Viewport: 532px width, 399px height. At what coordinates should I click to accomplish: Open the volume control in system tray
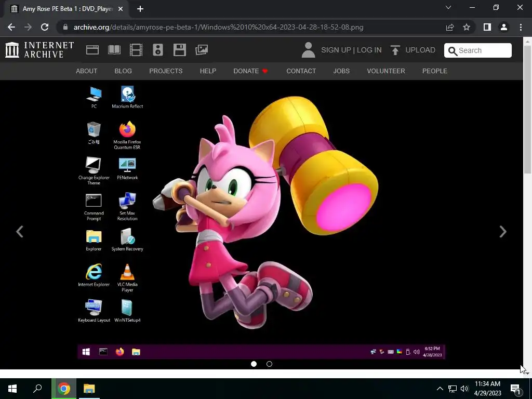click(x=464, y=389)
